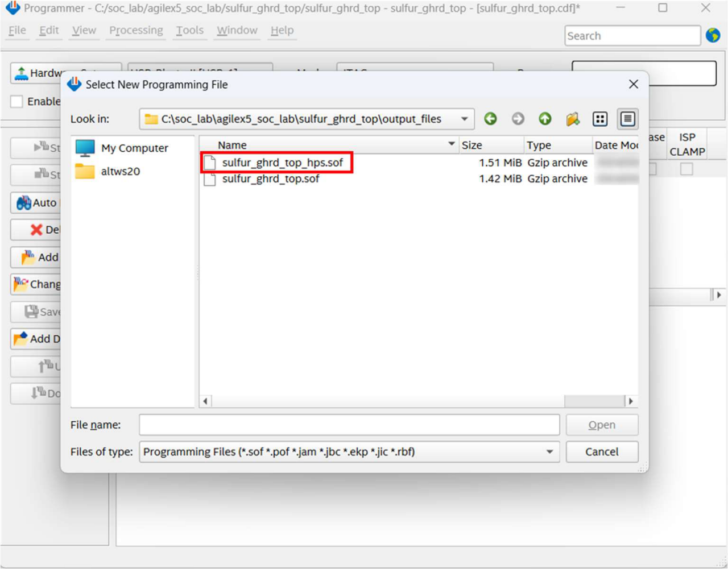Open the Processing menu
Viewport: 728px width, 569px height.
click(x=136, y=30)
